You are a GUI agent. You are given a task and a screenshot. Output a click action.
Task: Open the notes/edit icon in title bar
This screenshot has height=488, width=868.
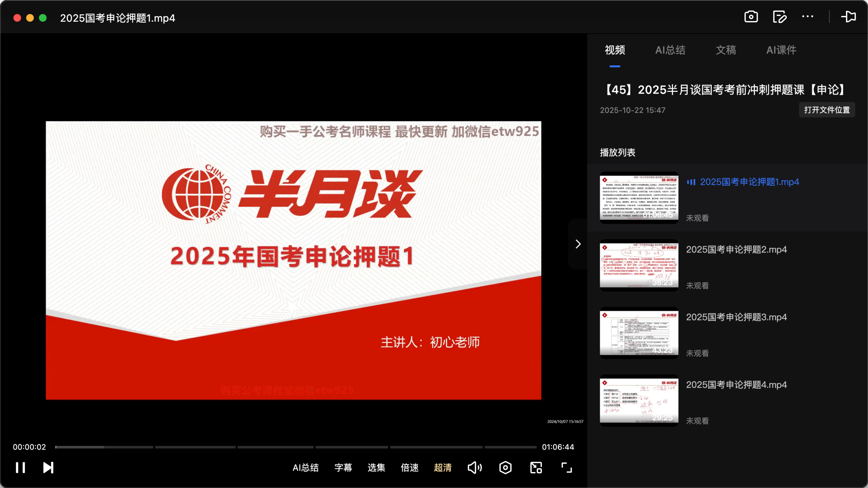[x=779, y=17]
